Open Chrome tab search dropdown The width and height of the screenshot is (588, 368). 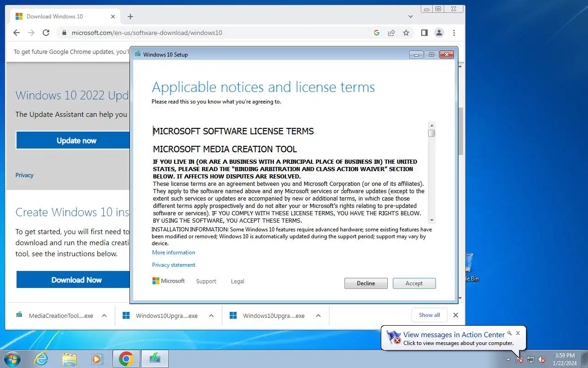(411, 17)
